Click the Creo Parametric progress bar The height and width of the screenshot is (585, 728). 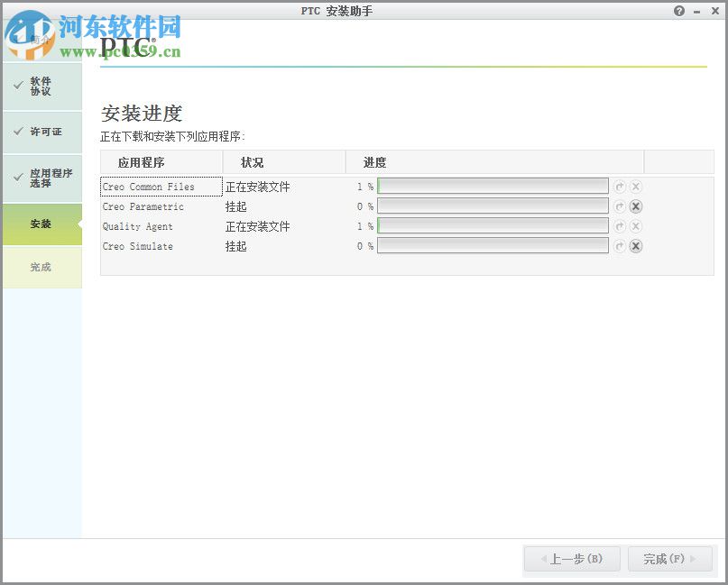pos(492,206)
